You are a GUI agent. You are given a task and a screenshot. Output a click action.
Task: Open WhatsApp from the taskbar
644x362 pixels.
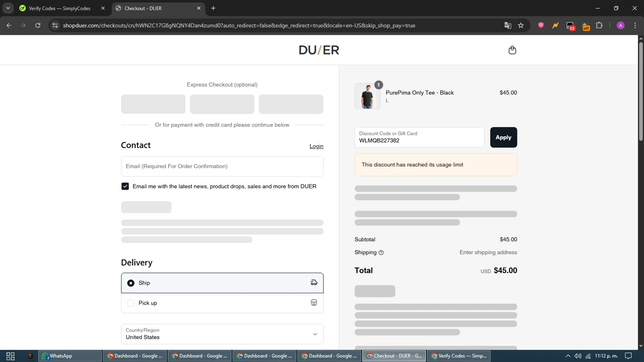[70, 356]
